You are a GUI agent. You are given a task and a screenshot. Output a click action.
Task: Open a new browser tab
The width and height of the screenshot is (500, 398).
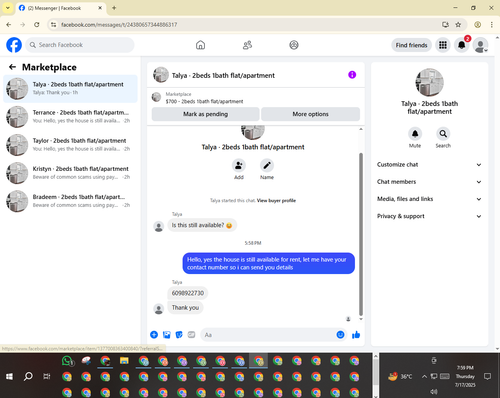click(114, 8)
